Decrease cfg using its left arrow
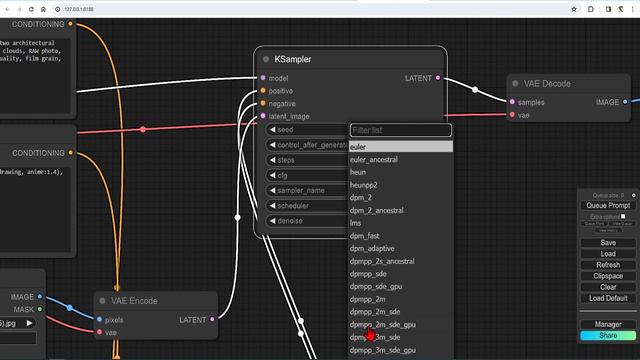The image size is (640, 360). [x=272, y=175]
